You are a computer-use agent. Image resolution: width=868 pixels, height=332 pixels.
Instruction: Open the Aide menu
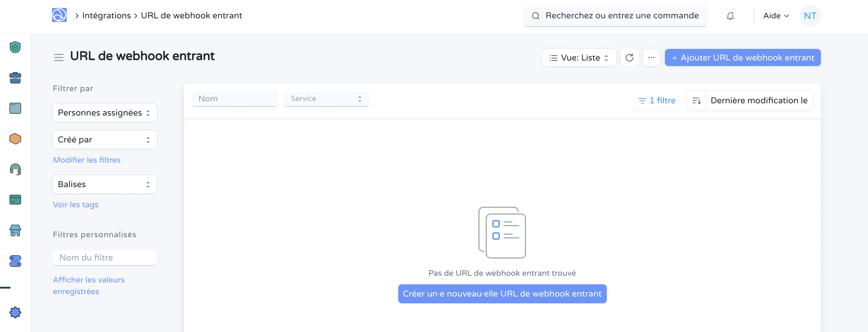(775, 16)
